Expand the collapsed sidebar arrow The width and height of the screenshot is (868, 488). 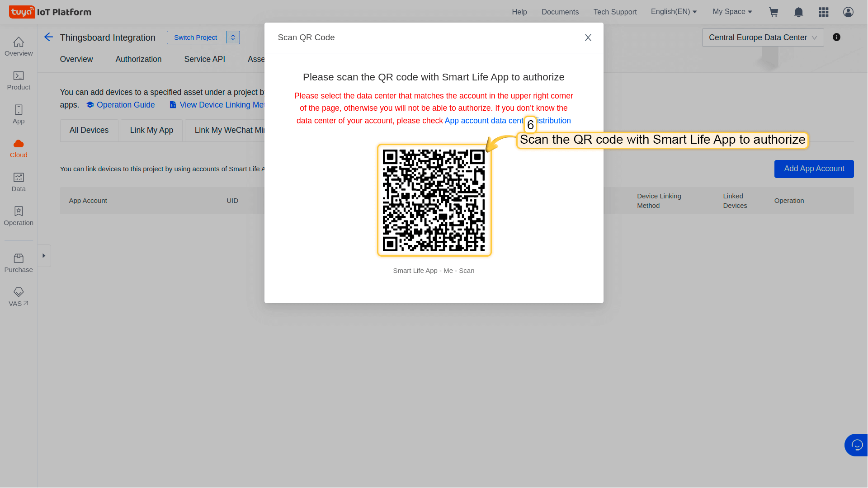[x=44, y=256]
